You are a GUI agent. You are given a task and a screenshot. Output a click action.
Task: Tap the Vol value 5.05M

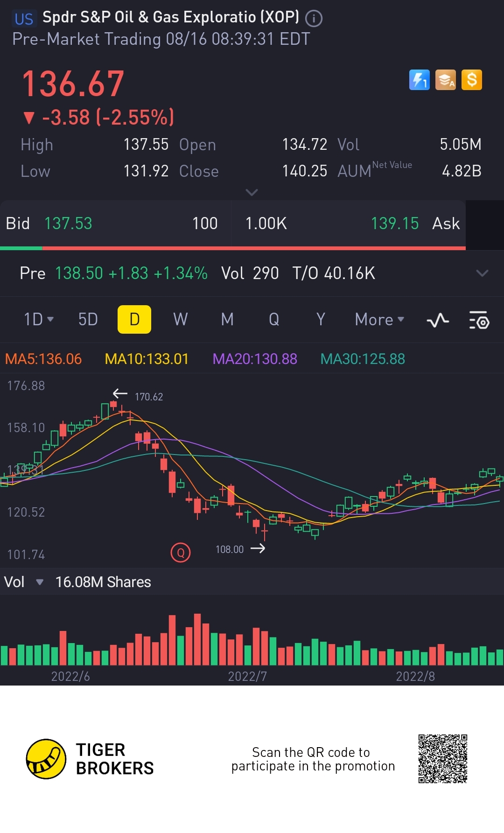click(461, 145)
